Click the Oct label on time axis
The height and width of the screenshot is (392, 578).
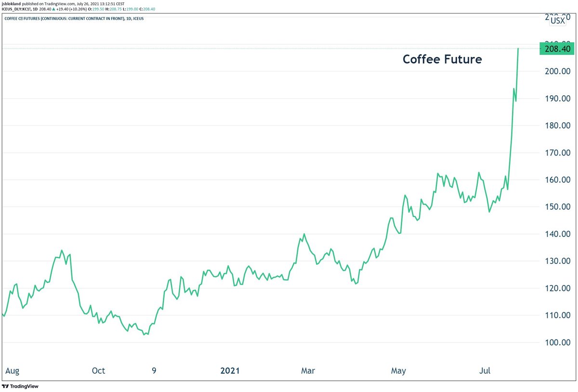[x=98, y=371]
